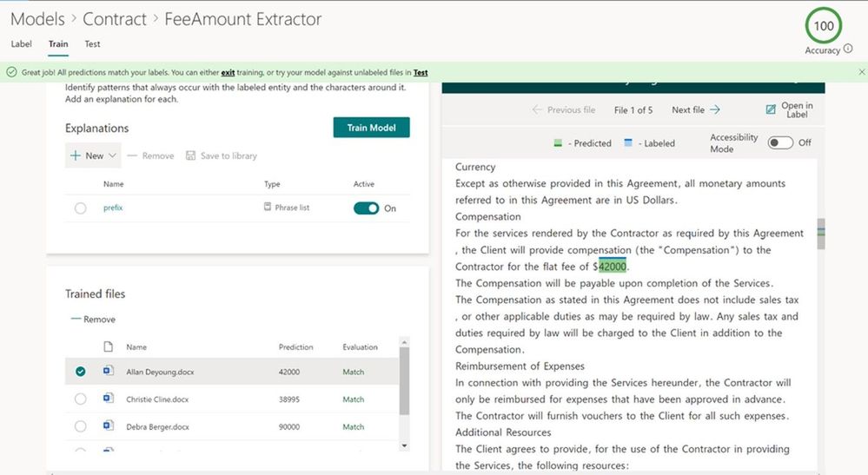
Task: Click the exit link in the banner
Action: point(228,72)
